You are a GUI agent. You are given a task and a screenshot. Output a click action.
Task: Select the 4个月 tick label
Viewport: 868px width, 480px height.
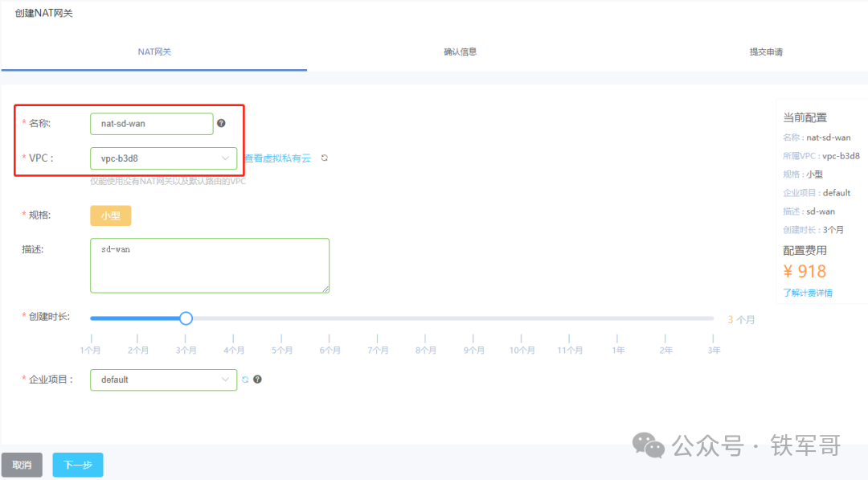click(234, 351)
